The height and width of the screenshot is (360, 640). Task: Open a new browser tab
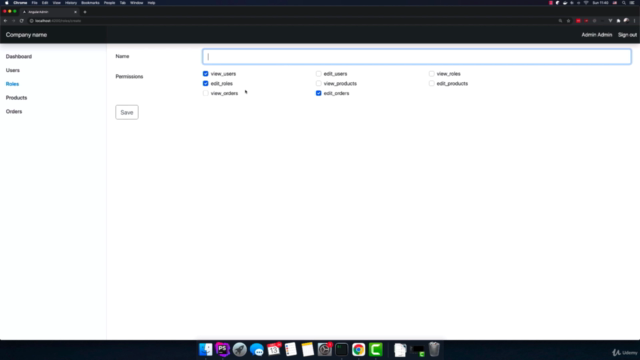85,12
